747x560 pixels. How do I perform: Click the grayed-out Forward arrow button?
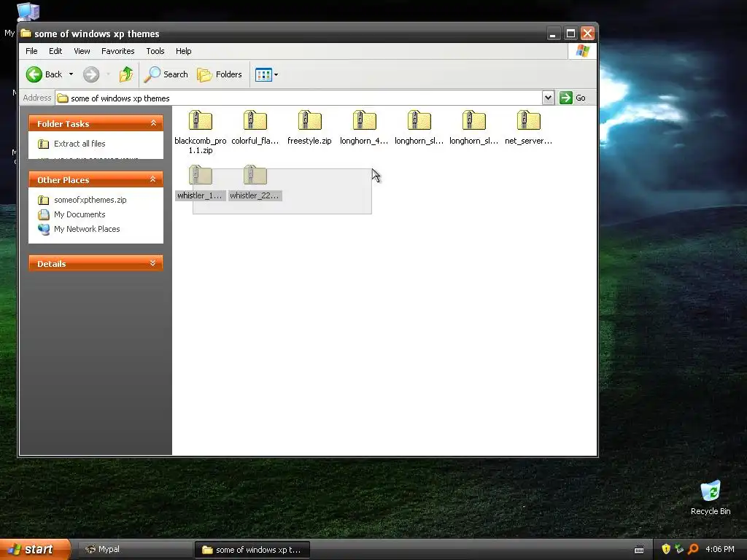pos(91,74)
